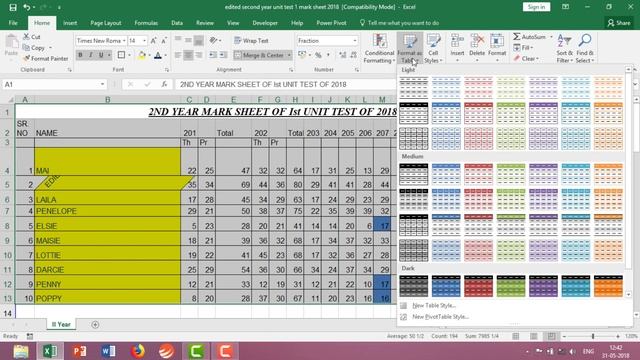Click the orientation angled text icon
Image resolution: width=640 pixels, height=360 pixels.
click(213, 40)
